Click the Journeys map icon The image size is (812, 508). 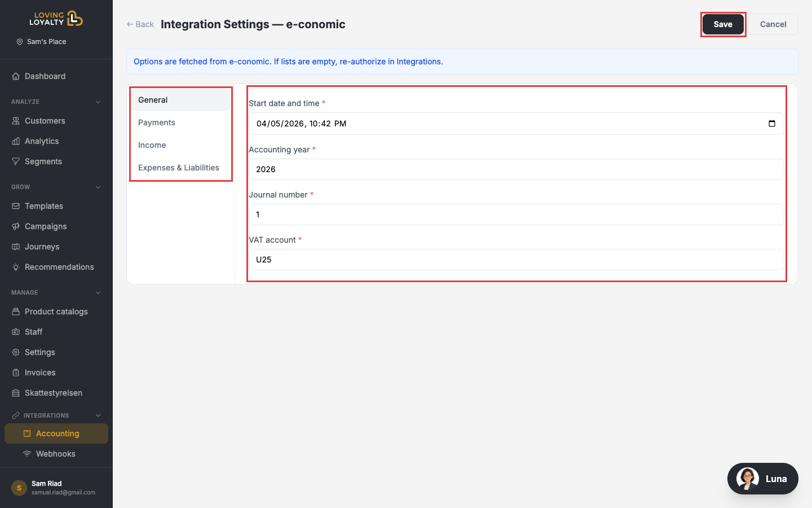point(16,247)
